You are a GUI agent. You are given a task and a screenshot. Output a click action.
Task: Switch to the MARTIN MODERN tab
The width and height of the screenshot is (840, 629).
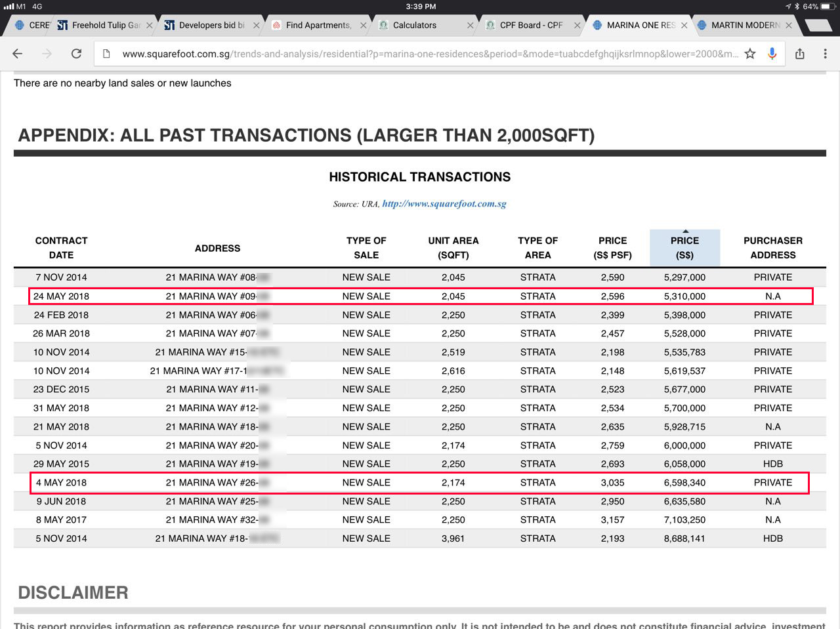point(745,26)
